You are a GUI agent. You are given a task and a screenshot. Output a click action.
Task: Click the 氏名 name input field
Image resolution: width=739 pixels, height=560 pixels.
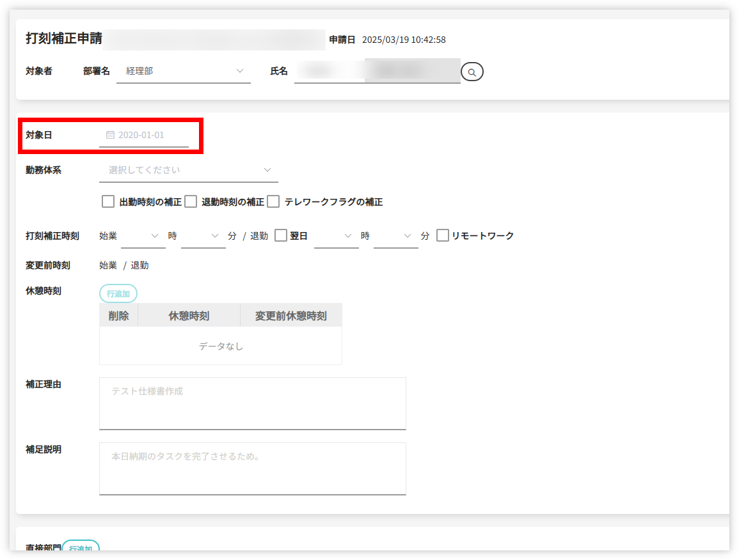click(x=377, y=71)
